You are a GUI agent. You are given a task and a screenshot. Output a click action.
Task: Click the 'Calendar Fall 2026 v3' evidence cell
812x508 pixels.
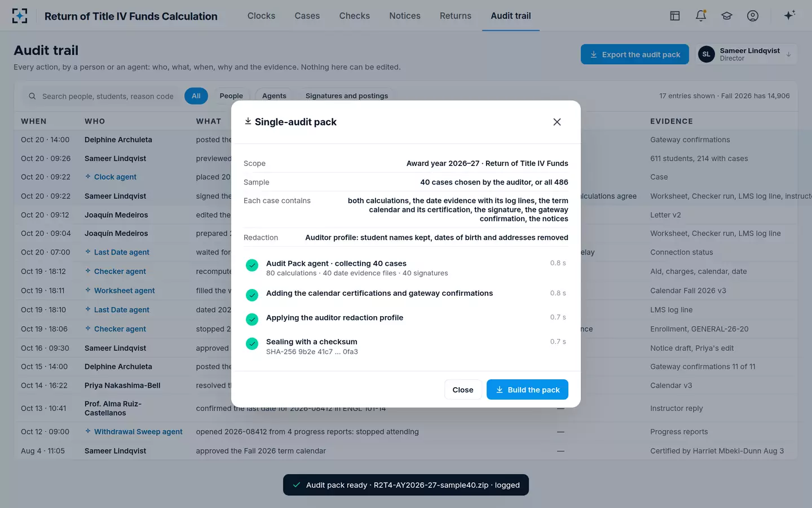(x=688, y=291)
